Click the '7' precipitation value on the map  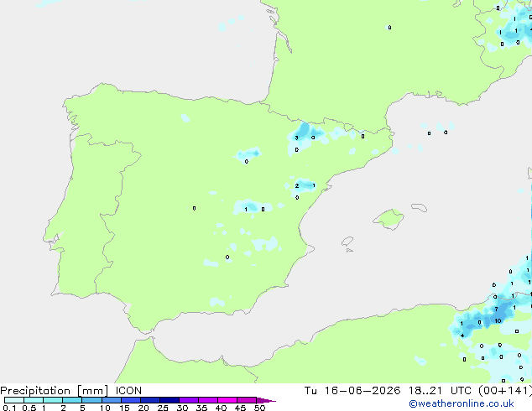click(x=496, y=310)
